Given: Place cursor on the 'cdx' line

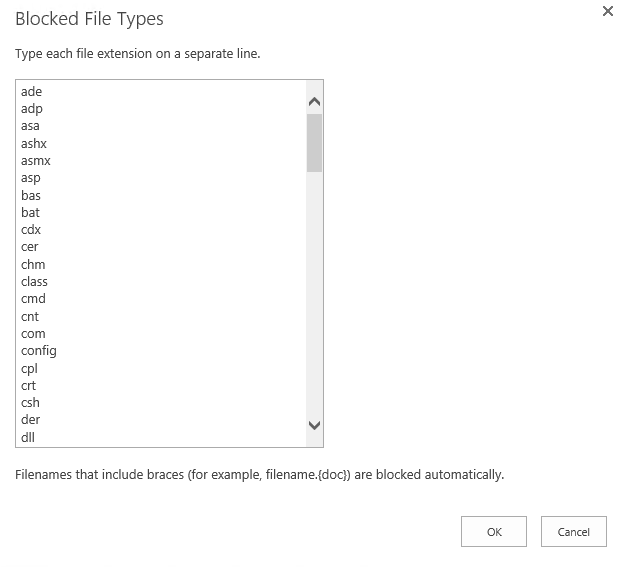Looking at the screenshot, I should pyautogui.click(x=31, y=230).
